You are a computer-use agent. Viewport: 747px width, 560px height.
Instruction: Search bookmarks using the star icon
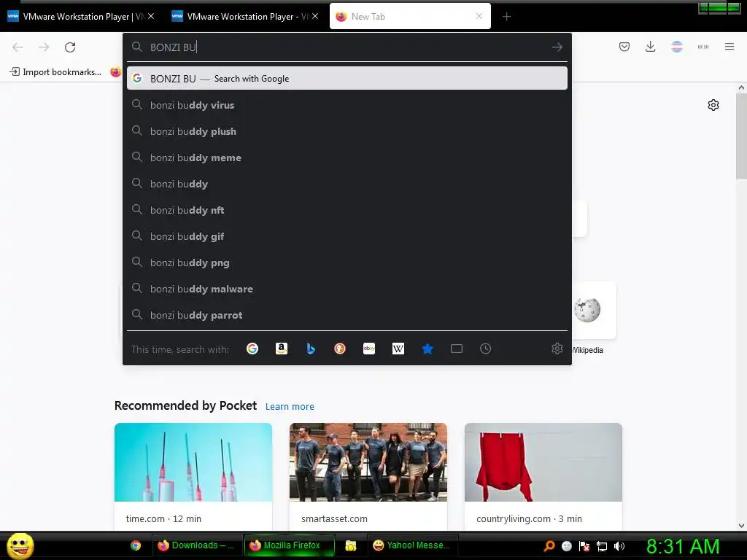point(427,349)
